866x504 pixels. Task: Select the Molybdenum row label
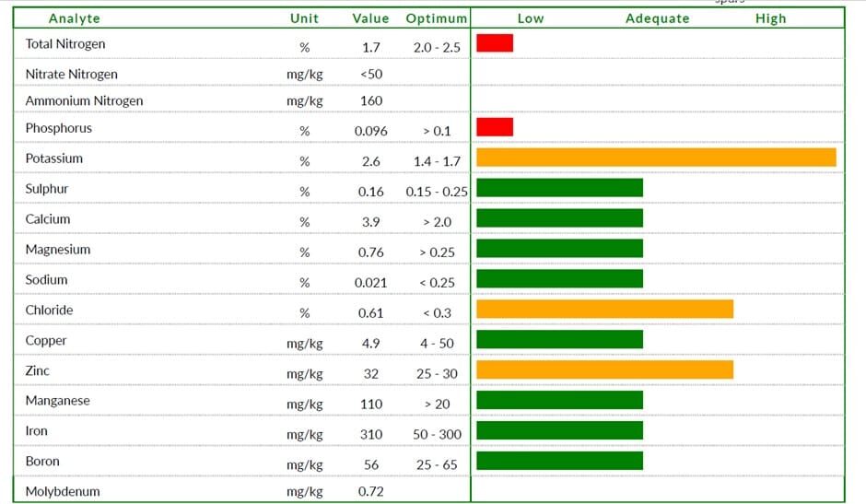[x=63, y=491]
